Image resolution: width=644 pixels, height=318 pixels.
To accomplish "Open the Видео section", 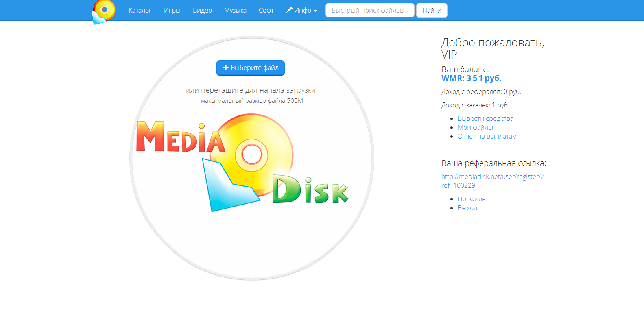I will [202, 10].
